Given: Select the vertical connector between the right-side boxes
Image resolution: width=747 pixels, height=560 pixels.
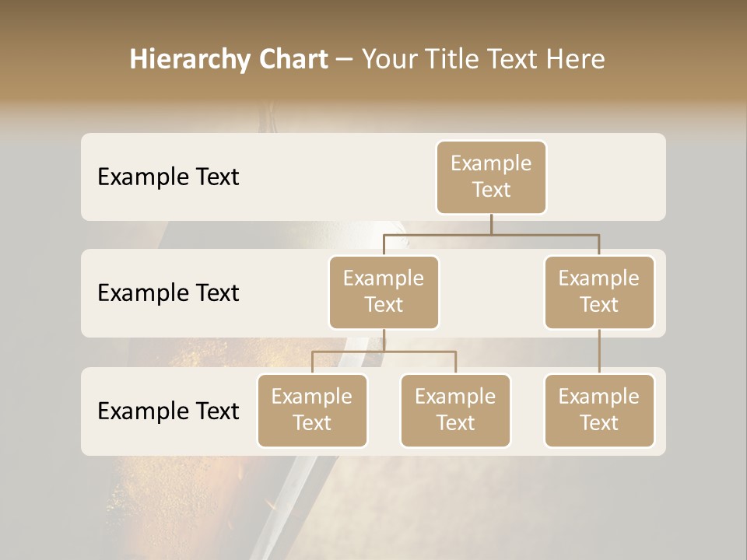Looking at the screenshot, I should tap(599, 352).
